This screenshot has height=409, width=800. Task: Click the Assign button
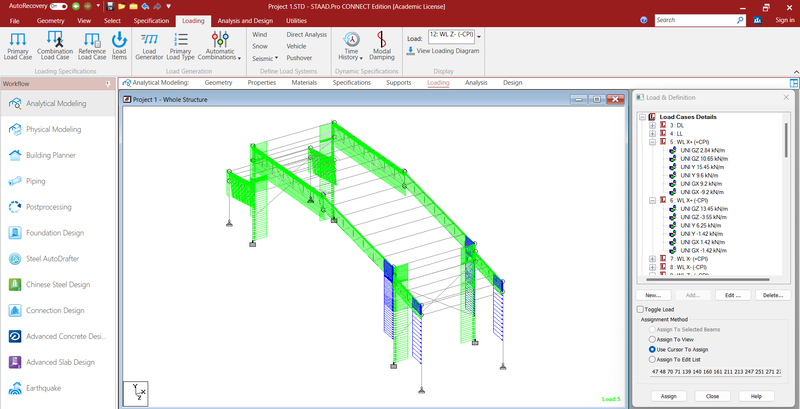pyautogui.click(x=668, y=396)
